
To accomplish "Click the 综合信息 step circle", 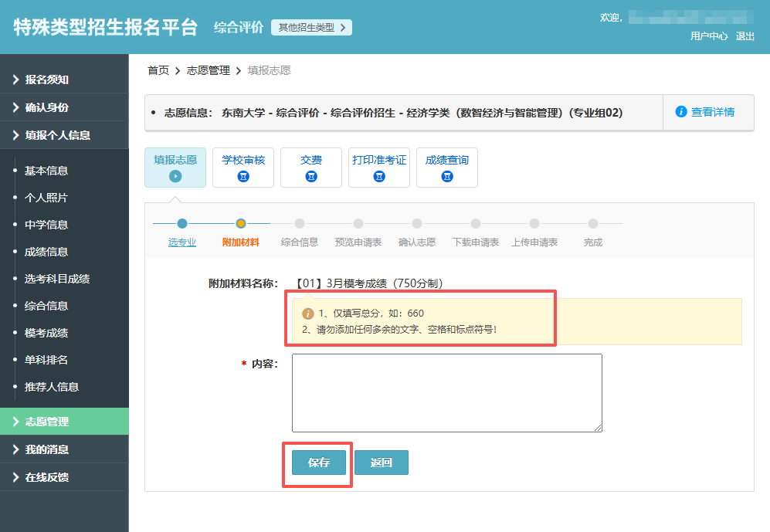I will (300, 224).
